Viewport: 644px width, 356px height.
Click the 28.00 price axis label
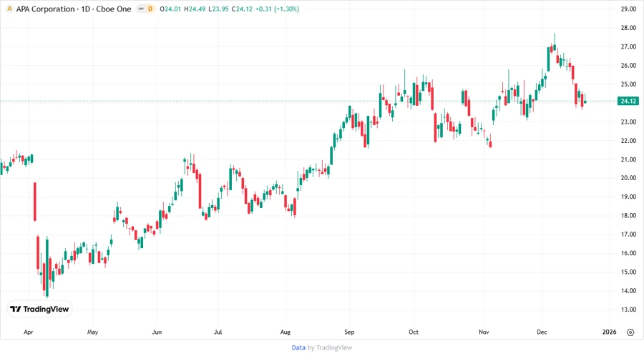pos(628,28)
